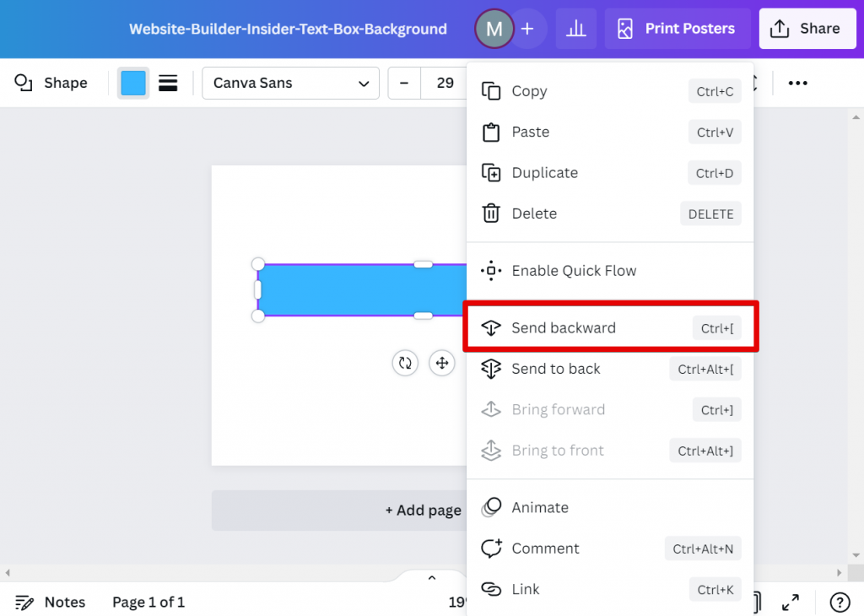Open the analytics bar chart icon
Viewport: 864px width, 616px height.
coord(576,29)
